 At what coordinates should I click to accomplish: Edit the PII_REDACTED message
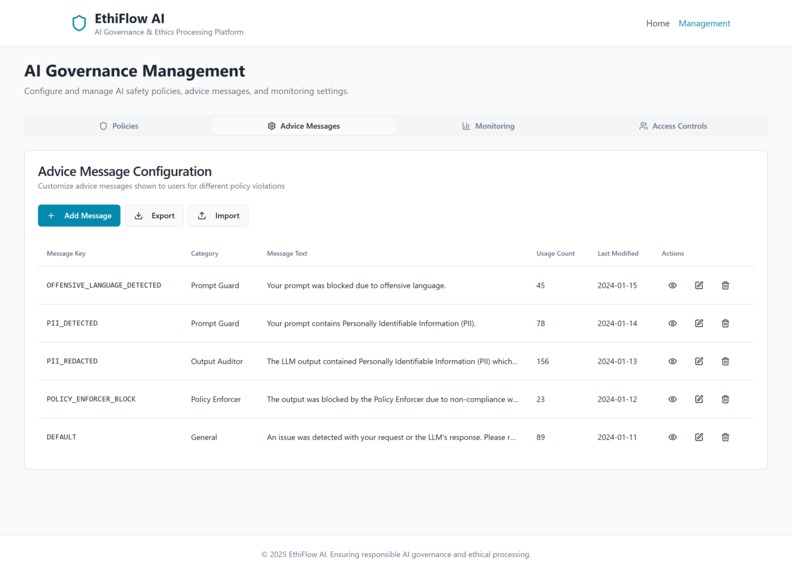point(699,361)
